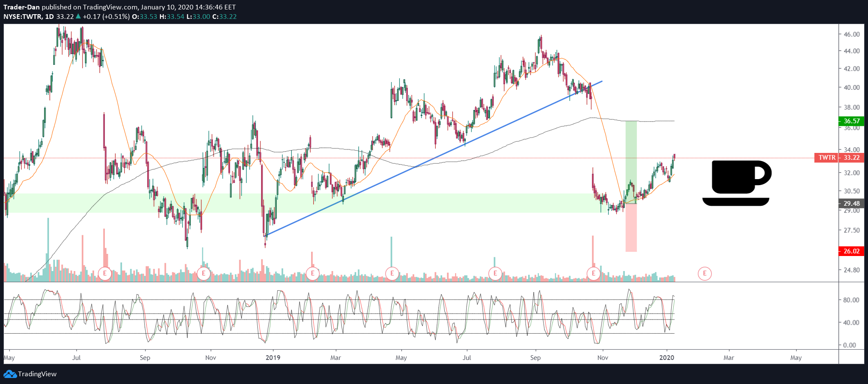Select the gray 29.48 entry price label
868x384 pixels.
tap(851, 204)
